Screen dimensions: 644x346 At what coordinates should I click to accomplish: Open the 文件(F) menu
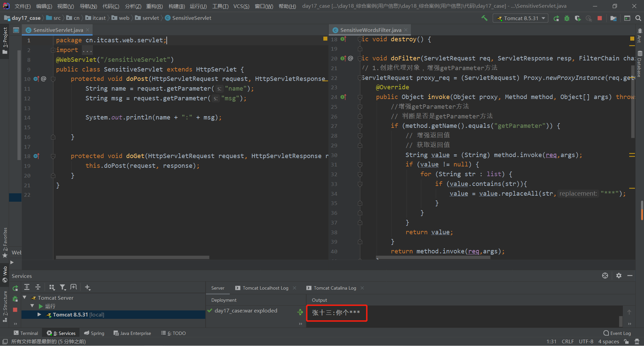[22, 6]
